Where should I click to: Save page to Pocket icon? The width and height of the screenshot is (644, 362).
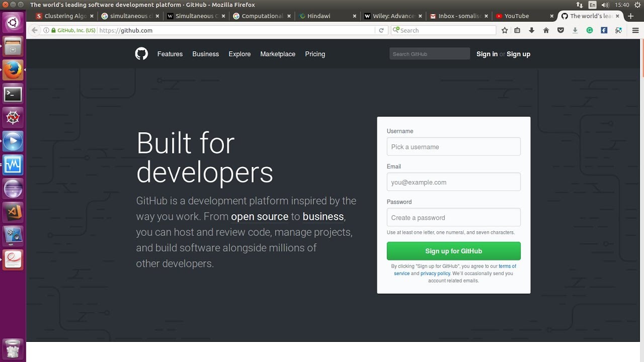(x=560, y=30)
